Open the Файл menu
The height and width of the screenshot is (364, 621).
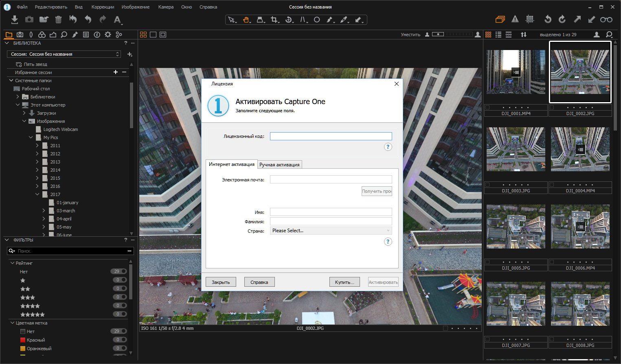(22, 7)
